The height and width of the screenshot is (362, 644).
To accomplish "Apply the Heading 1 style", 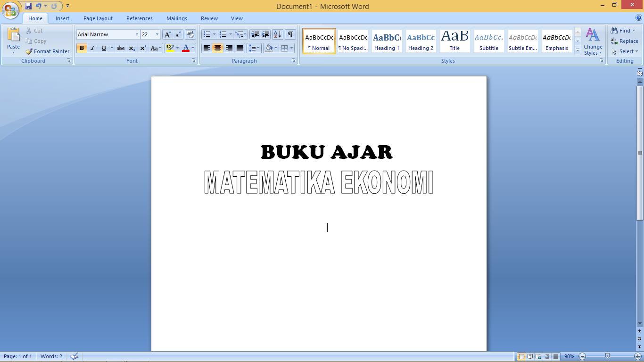I will tap(387, 41).
